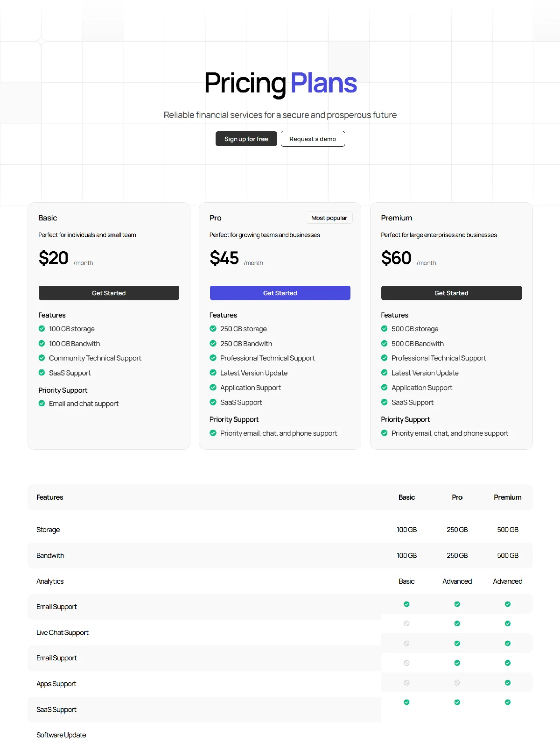The width and height of the screenshot is (560, 750).
Task: Click check icon next to Community Technical Support
Action: [x=42, y=358]
